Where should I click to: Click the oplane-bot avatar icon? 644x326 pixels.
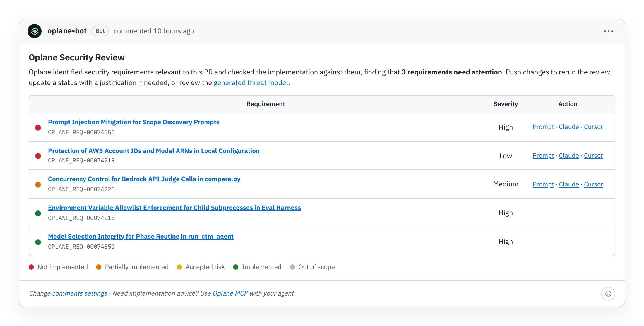pyautogui.click(x=35, y=31)
